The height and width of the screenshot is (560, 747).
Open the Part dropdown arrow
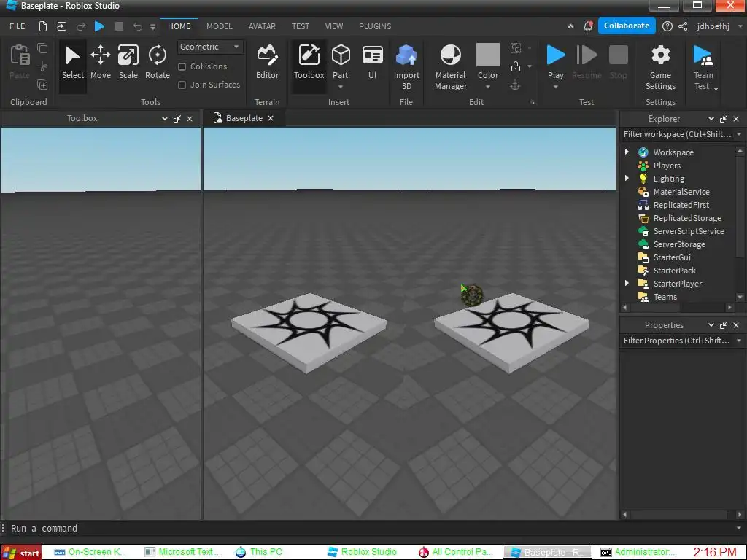click(341, 87)
